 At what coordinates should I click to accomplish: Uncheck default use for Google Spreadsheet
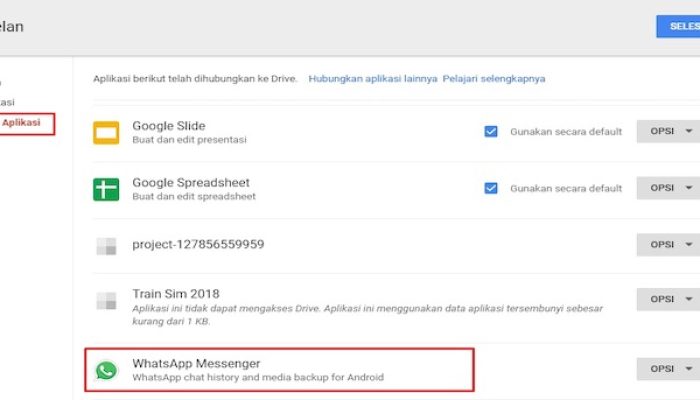point(491,188)
